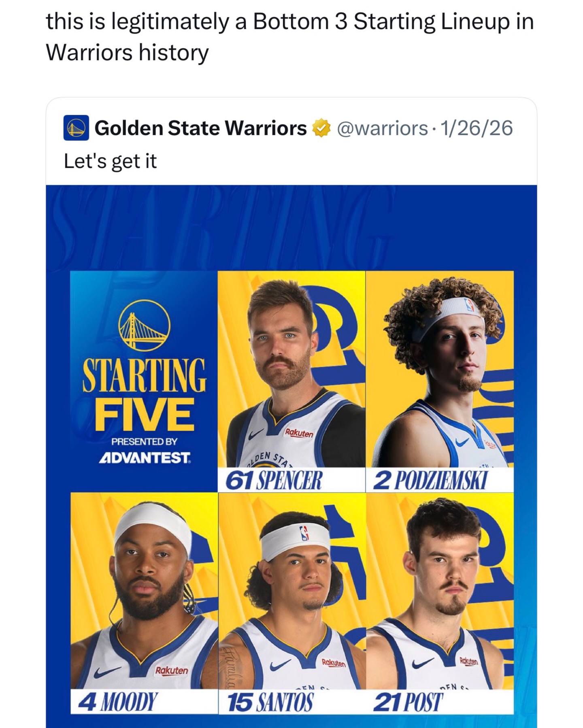Open the Post player photo
Viewport: 583px width, 728px height.
tap(440, 590)
